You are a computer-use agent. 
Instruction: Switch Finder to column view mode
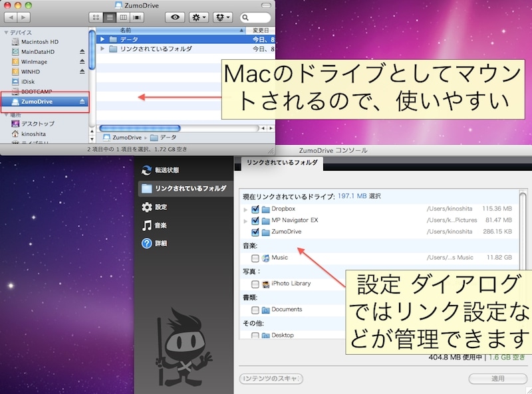tap(124, 17)
